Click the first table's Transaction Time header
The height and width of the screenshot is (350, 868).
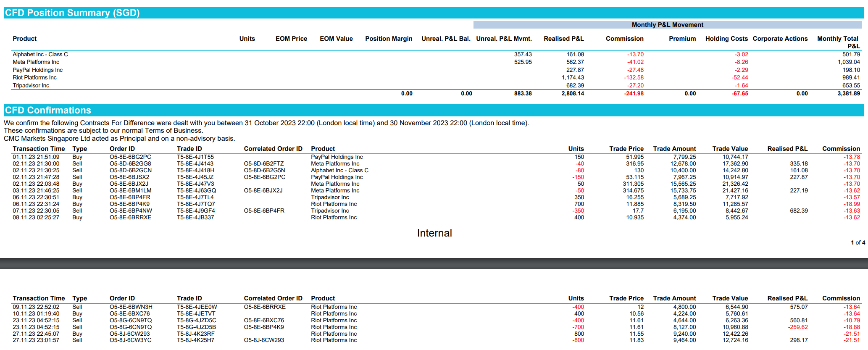(x=39, y=149)
